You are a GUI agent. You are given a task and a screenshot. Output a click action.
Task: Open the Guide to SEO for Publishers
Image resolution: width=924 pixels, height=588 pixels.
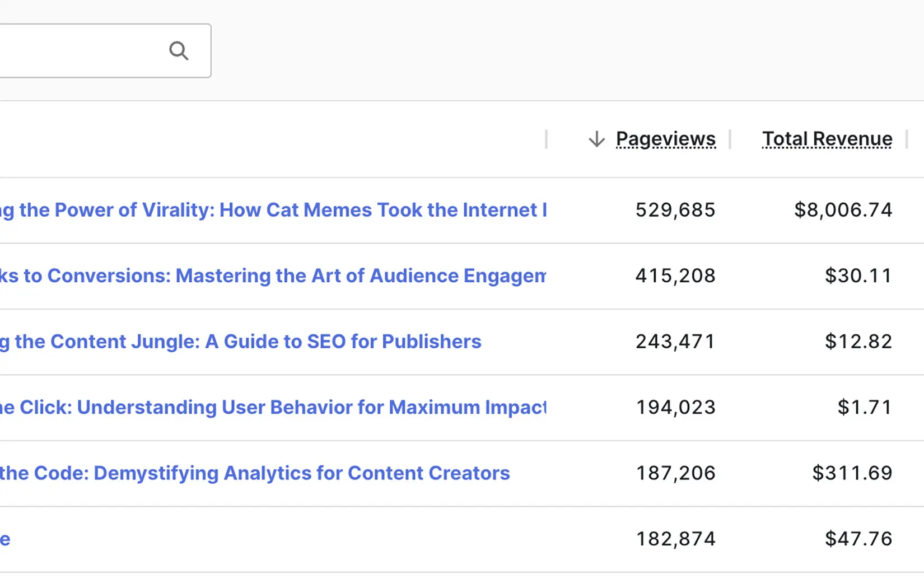point(241,342)
